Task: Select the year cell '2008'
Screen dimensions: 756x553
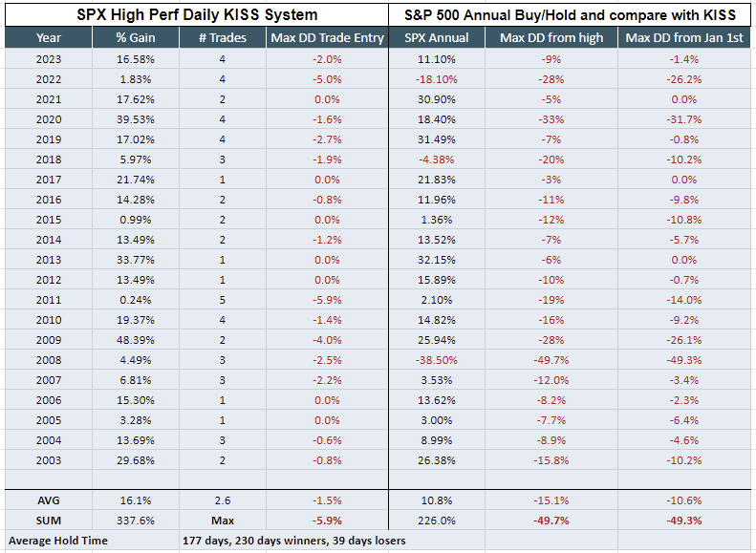Action: tap(49, 360)
